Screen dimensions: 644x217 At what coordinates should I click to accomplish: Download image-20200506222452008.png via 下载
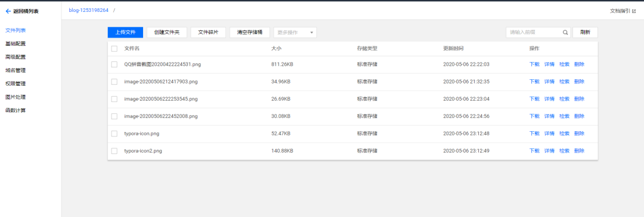(x=534, y=116)
